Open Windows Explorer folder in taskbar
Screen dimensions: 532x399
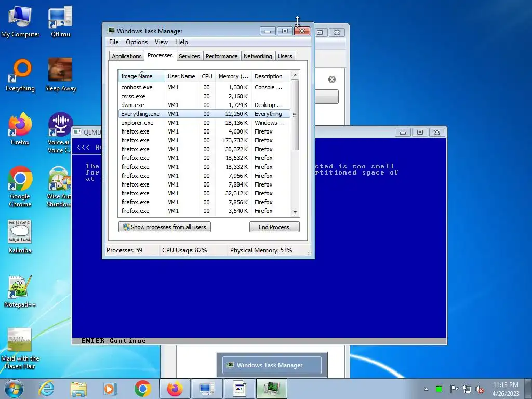coord(78,389)
